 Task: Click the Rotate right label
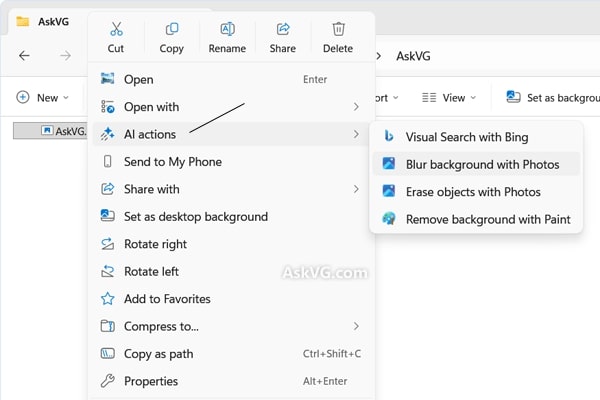[x=155, y=244]
